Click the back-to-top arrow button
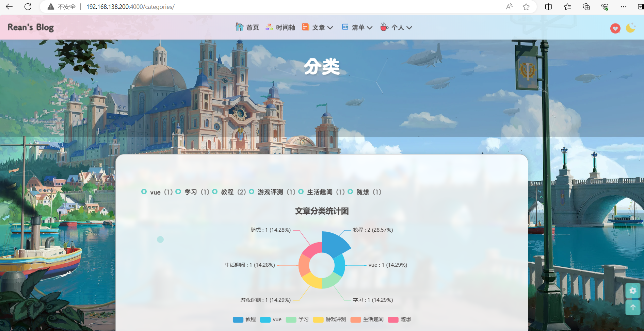The height and width of the screenshot is (331, 644). 633,308
